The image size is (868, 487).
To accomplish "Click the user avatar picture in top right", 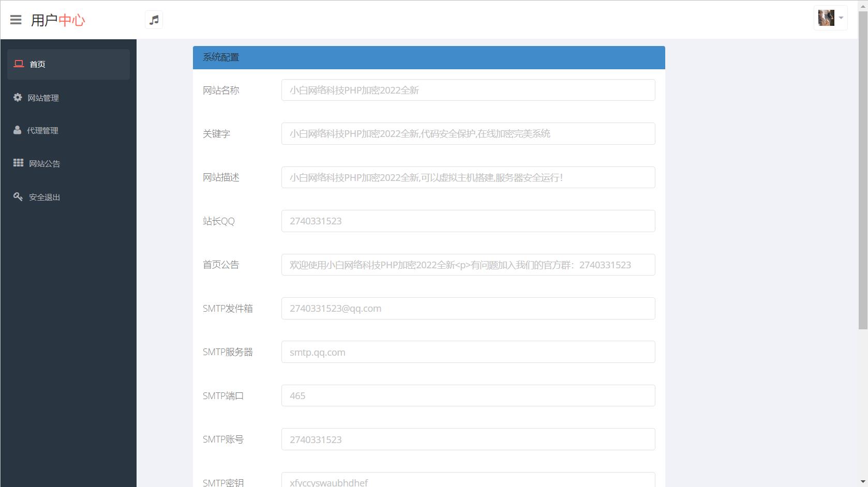I will [x=826, y=17].
